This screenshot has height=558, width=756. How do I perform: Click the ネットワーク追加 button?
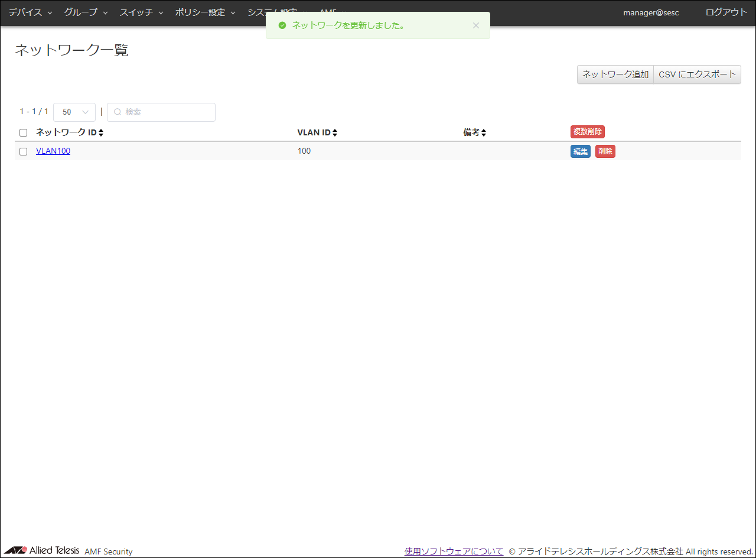[x=615, y=74]
